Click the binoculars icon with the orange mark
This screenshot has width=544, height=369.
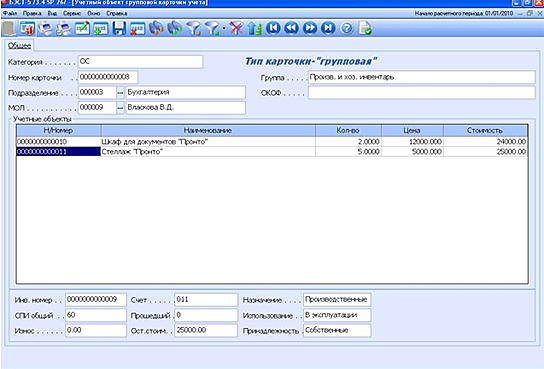pos(156,28)
